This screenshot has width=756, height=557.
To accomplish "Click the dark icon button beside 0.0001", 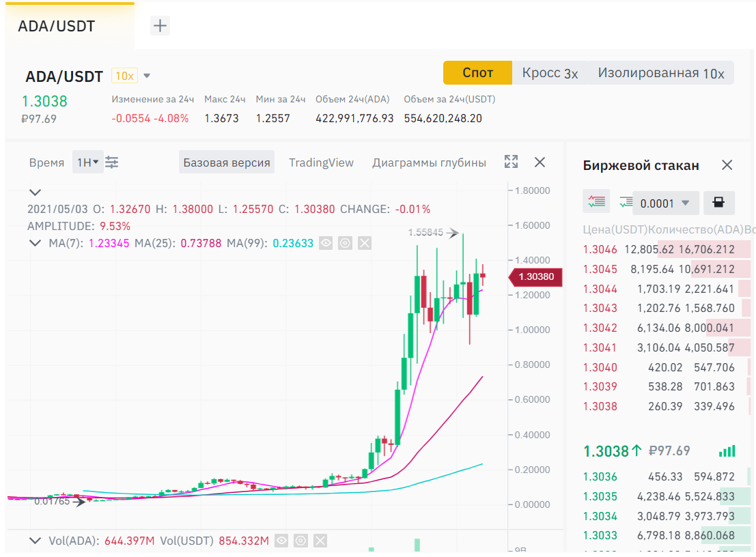I will coord(718,203).
